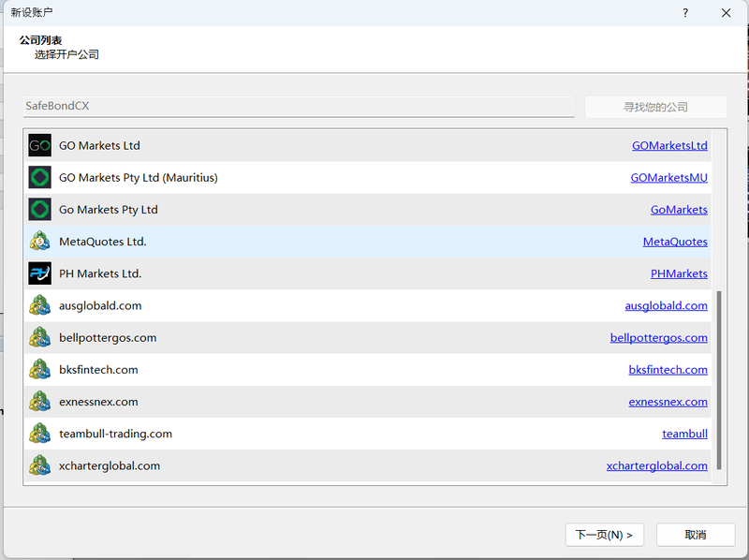The height and width of the screenshot is (560, 749).
Task: Select the exnessnex.com company name
Action: click(98, 402)
